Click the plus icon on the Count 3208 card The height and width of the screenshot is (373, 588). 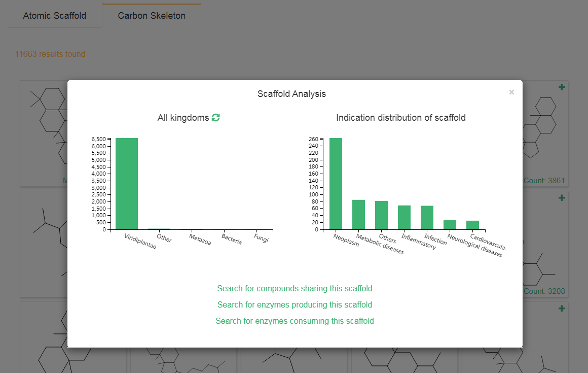click(561, 198)
